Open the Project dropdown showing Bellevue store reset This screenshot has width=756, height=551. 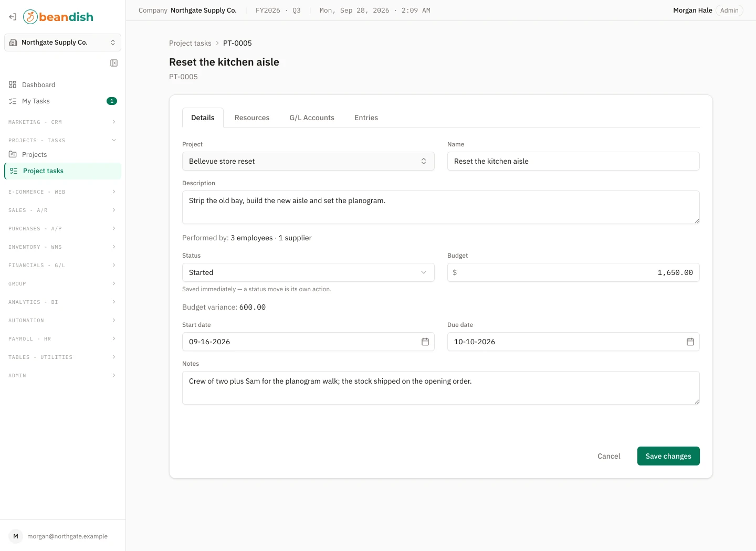click(x=308, y=161)
